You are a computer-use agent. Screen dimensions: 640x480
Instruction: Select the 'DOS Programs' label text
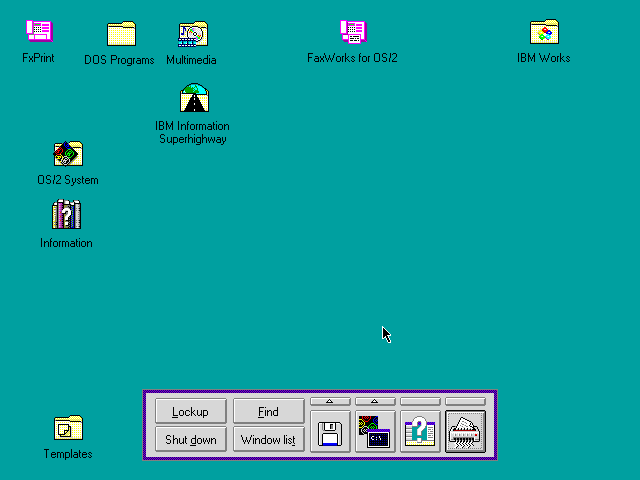(x=119, y=60)
